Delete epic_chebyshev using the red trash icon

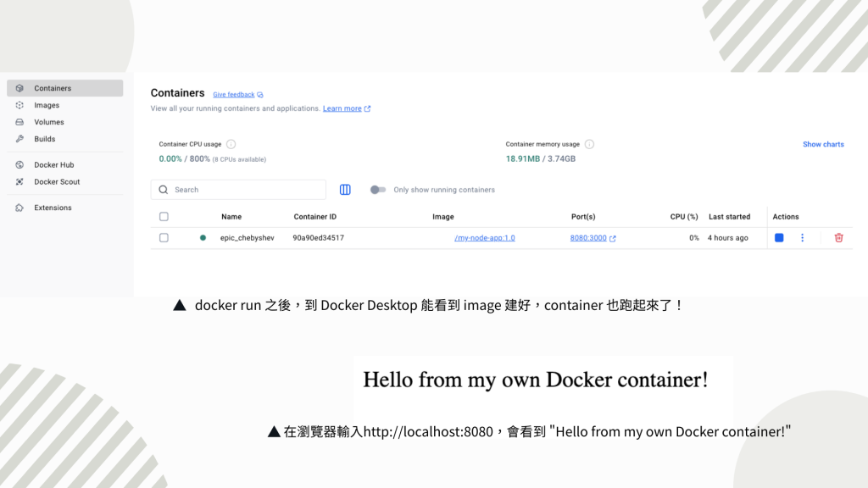[x=838, y=238]
